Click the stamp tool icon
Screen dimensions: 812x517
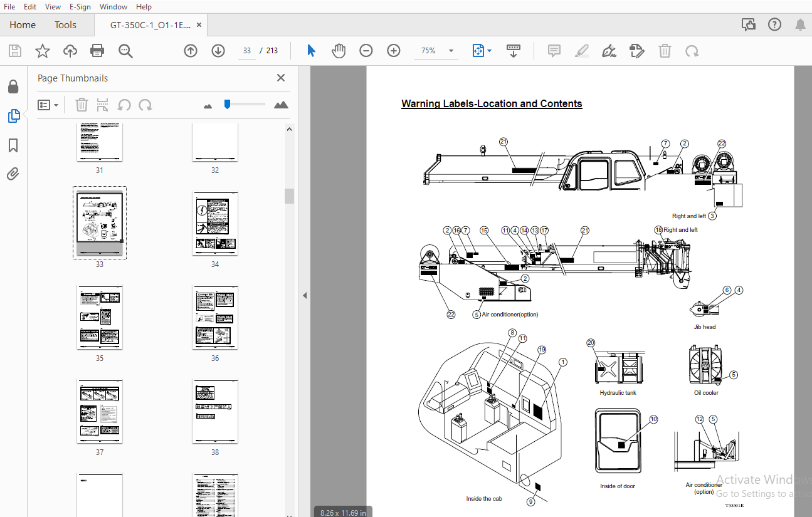point(636,51)
